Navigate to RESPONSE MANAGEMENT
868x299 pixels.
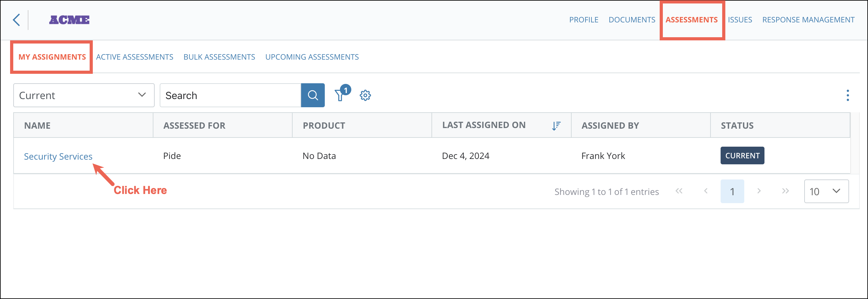808,20
